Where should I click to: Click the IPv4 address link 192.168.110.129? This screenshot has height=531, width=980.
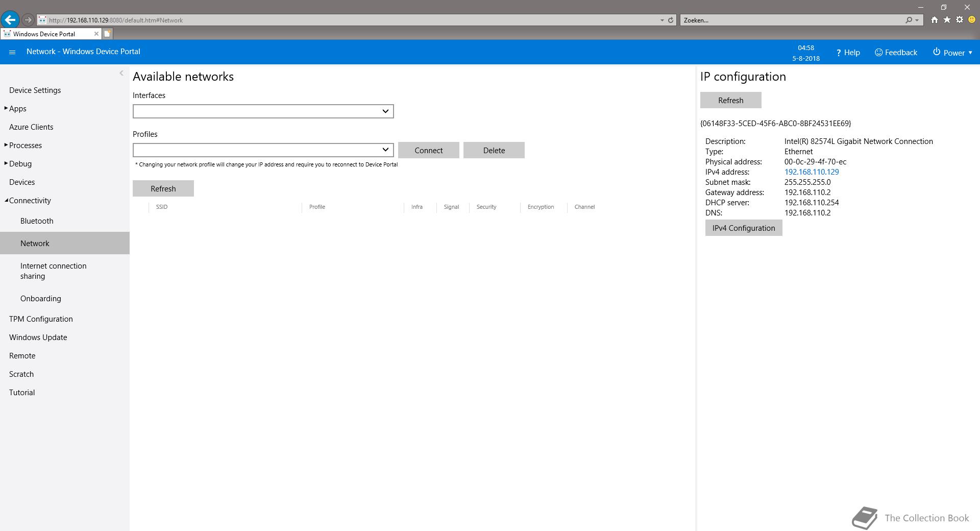[x=812, y=172]
